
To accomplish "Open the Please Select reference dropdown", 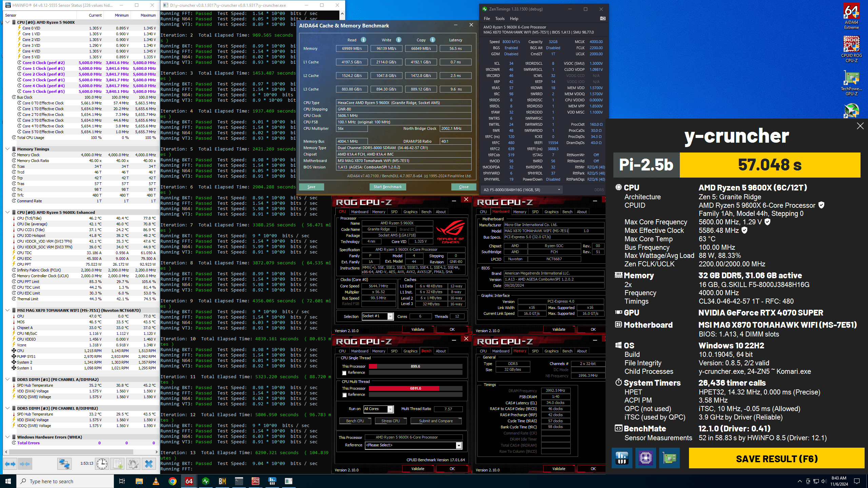I will (x=458, y=445).
